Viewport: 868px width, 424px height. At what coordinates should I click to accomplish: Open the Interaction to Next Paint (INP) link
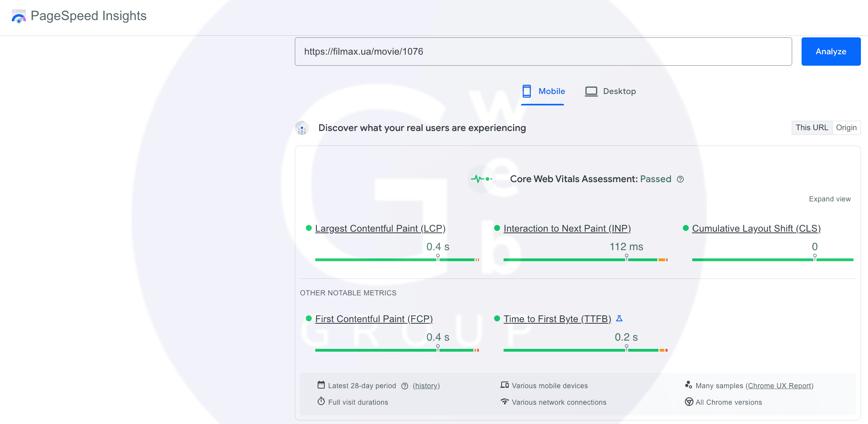pyautogui.click(x=567, y=229)
